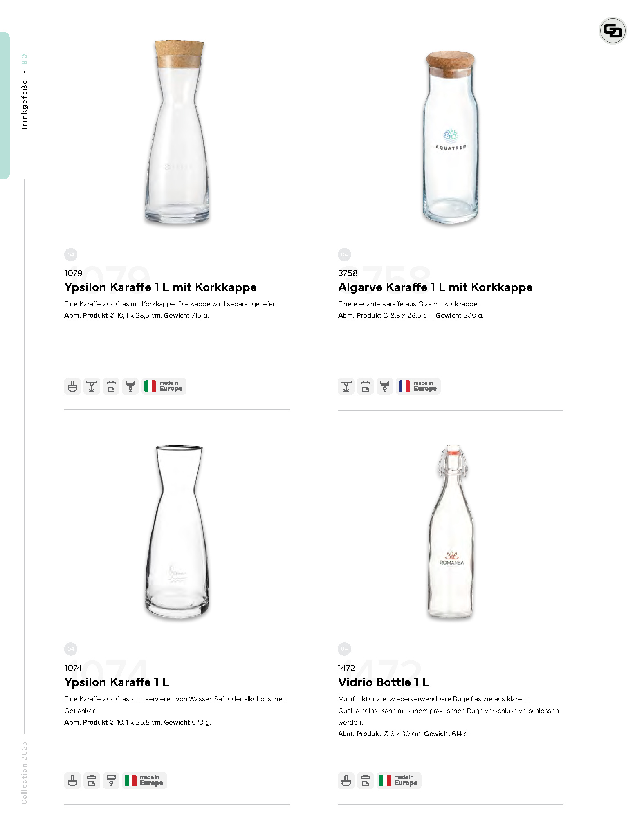Open the Vidrio Bottle 1 L title
The width and height of the screenshot is (644, 837).
click(x=383, y=682)
